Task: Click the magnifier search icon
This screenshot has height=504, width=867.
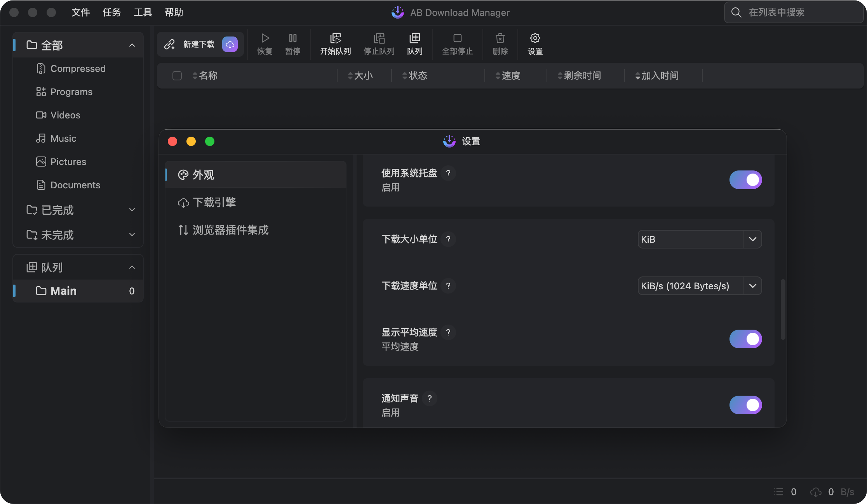Action: tap(736, 12)
